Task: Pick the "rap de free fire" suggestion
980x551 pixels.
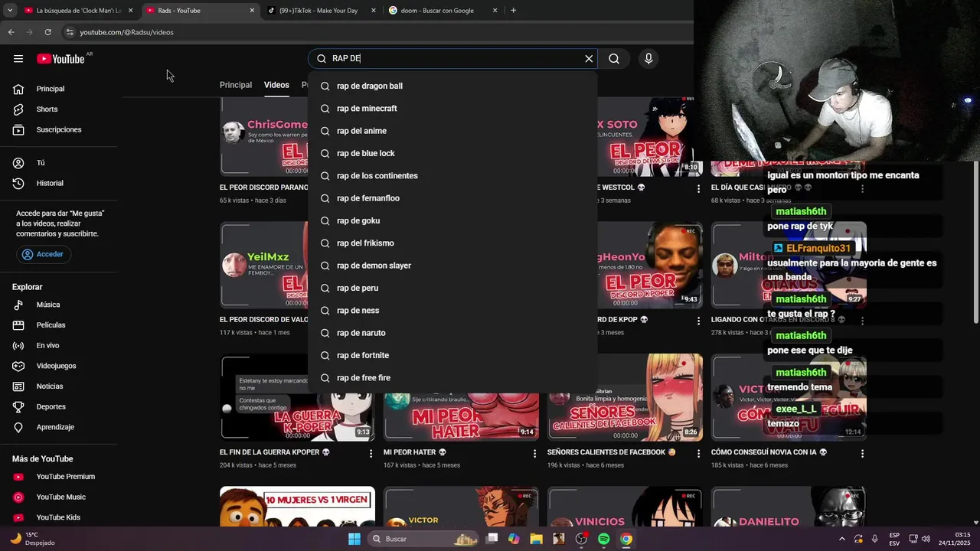Action: pyautogui.click(x=452, y=378)
